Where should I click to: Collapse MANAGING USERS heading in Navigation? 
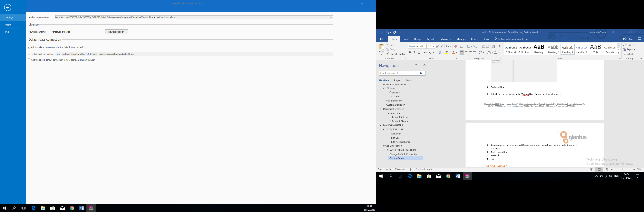click(x=381, y=125)
